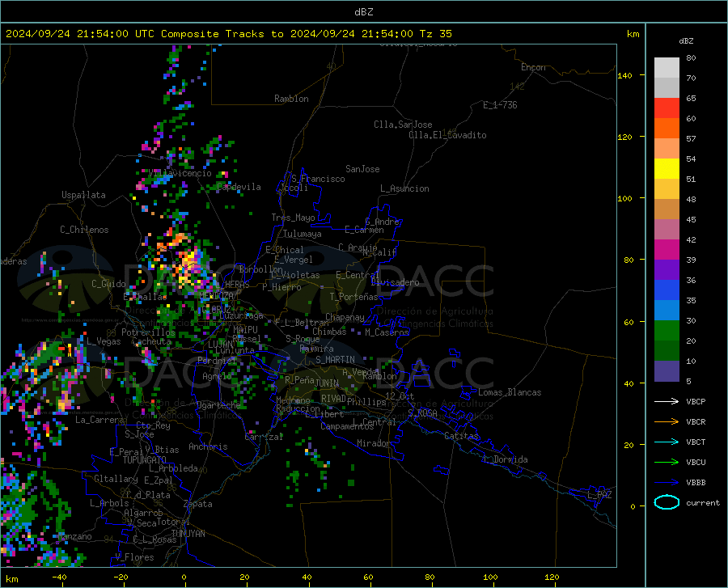Click the UTC Composite Tracks timestamp header
The width and height of the screenshot is (728, 588).
(x=228, y=34)
